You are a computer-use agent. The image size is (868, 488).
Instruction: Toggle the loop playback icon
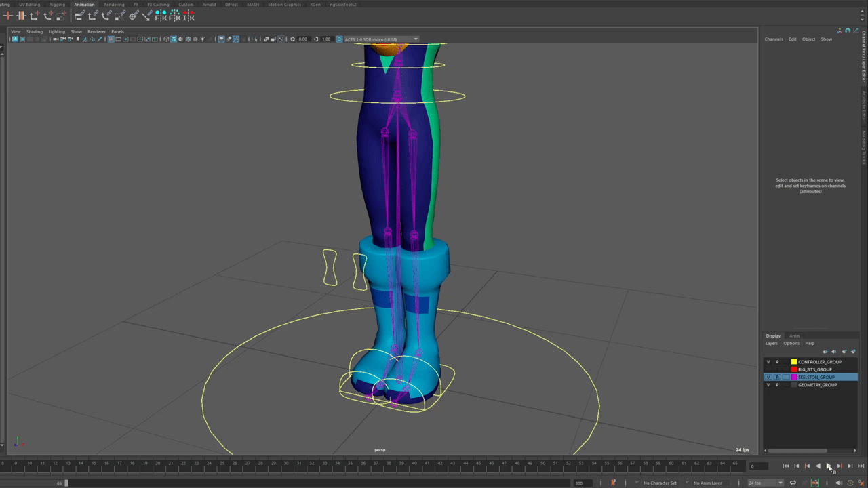click(x=793, y=483)
